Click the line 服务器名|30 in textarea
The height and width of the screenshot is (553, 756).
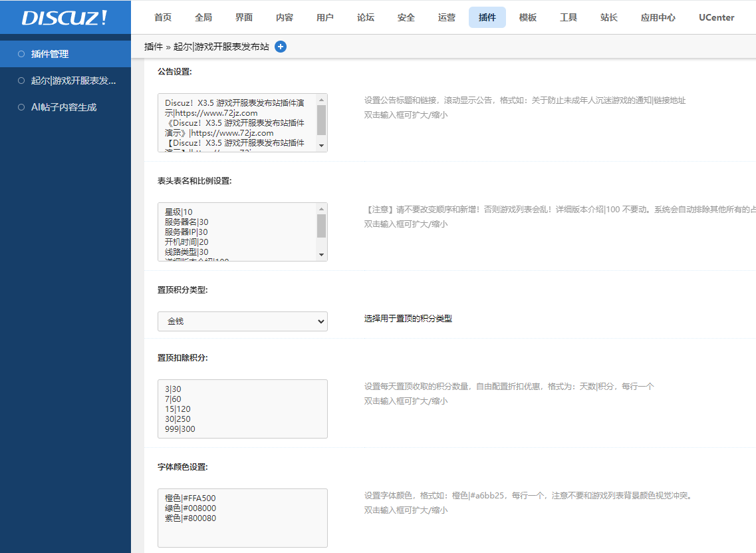coord(187,222)
